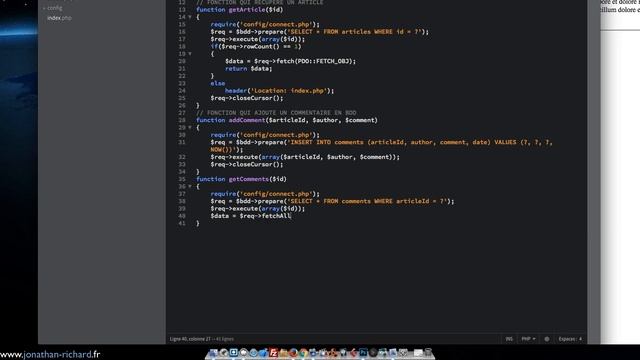
Task: Expand the config folder in sidebar
Action: coord(53,8)
